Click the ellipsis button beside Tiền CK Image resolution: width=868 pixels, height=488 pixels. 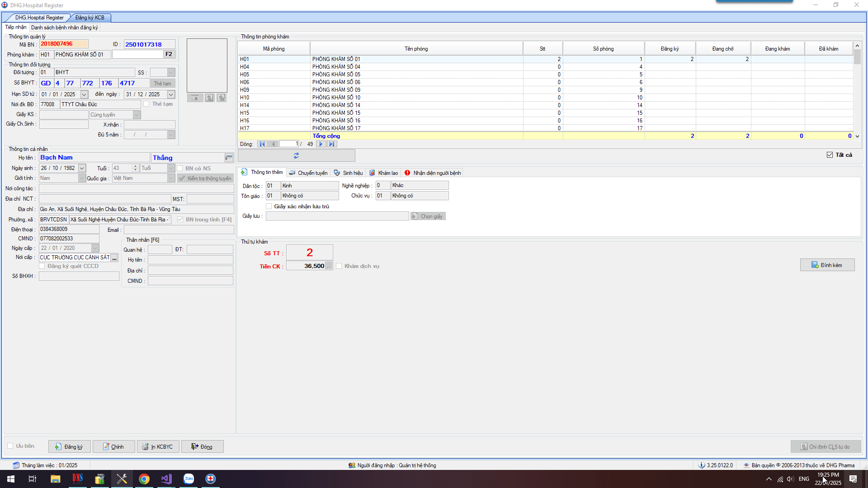click(x=329, y=266)
